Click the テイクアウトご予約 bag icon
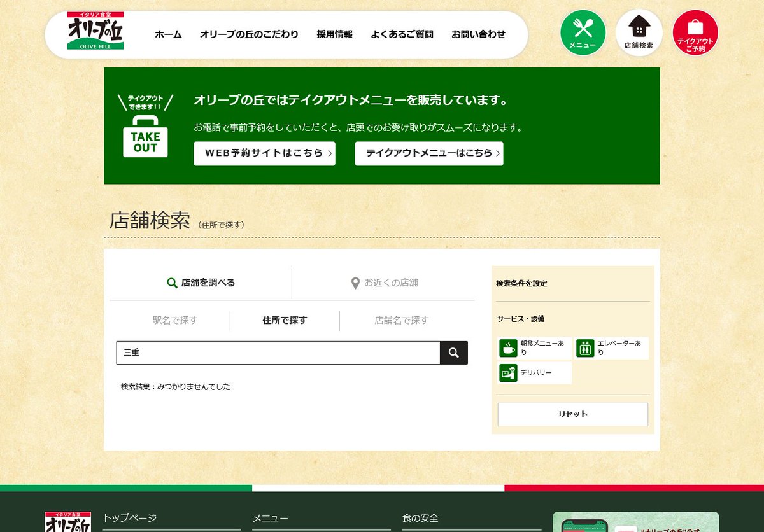Viewport: 764px width, 532px height. coord(695,32)
